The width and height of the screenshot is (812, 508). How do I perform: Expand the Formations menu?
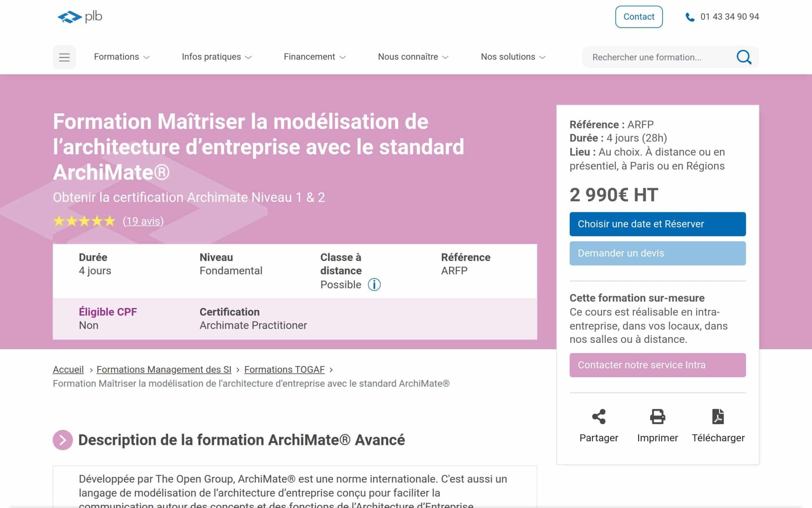pyautogui.click(x=122, y=57)
